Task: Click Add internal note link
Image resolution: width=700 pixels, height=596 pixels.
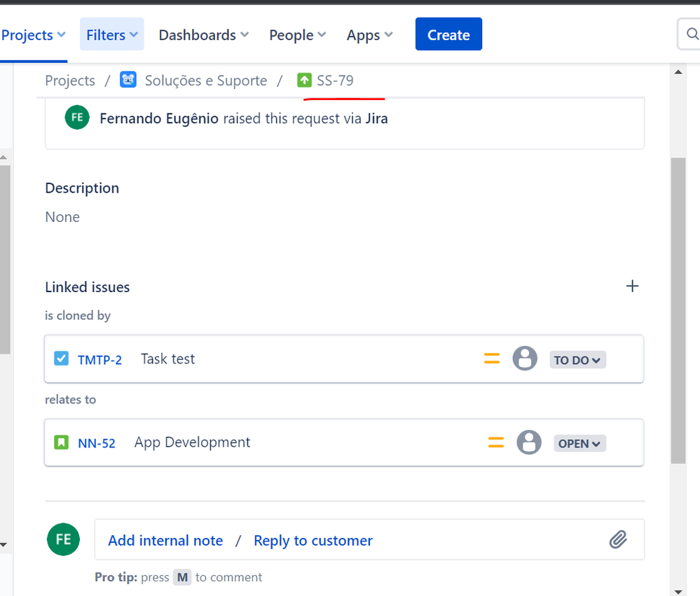Action: [x=165, y=540]
